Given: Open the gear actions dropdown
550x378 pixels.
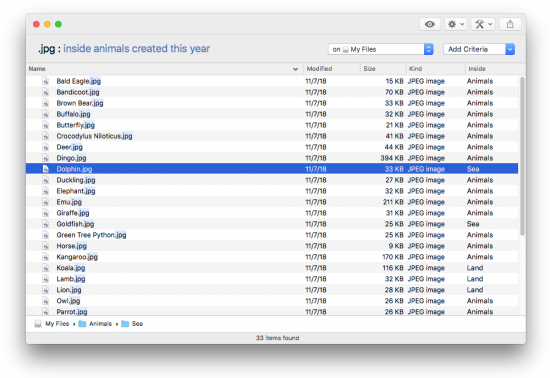Looking at the screenshot, I should pyautogui.click(x=456, y=24).
